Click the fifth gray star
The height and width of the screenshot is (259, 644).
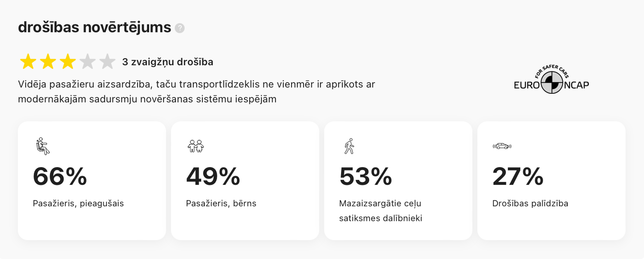(x=107, y=61)
